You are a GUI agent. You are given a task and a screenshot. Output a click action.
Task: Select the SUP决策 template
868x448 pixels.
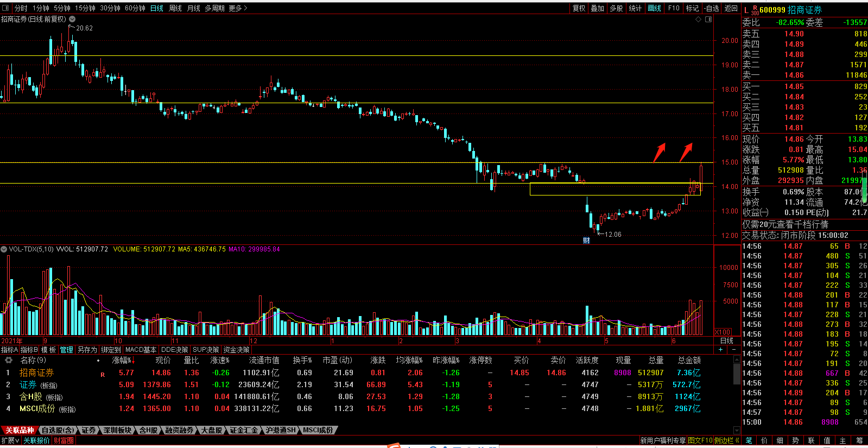tap(206, 350)
